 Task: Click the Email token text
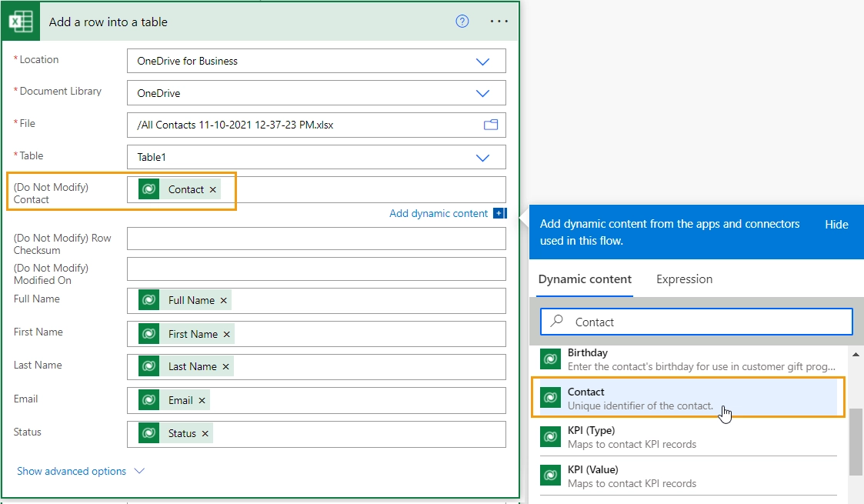click(181, 400)
